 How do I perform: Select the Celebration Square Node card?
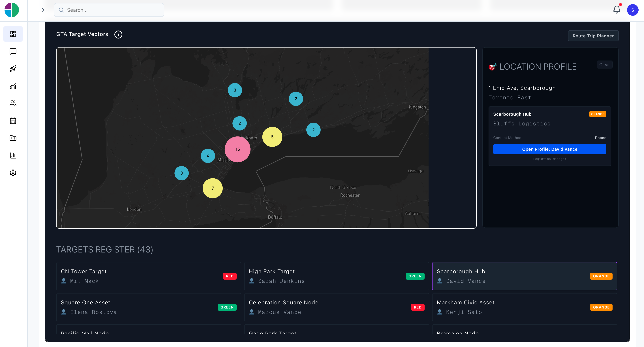point(337,307)
